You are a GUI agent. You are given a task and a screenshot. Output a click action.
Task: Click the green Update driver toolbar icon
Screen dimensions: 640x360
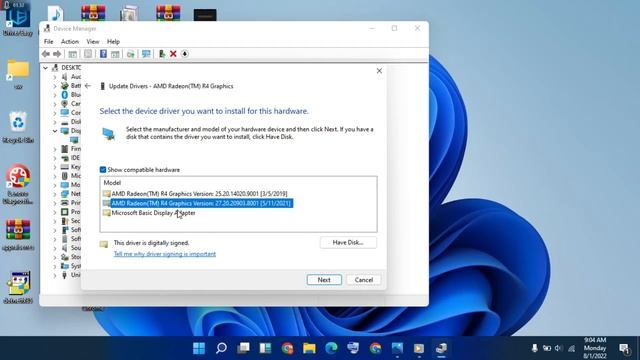[162, 54]
